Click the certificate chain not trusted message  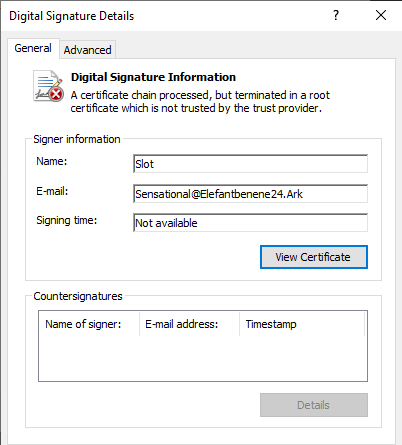[x=200, y=102]
